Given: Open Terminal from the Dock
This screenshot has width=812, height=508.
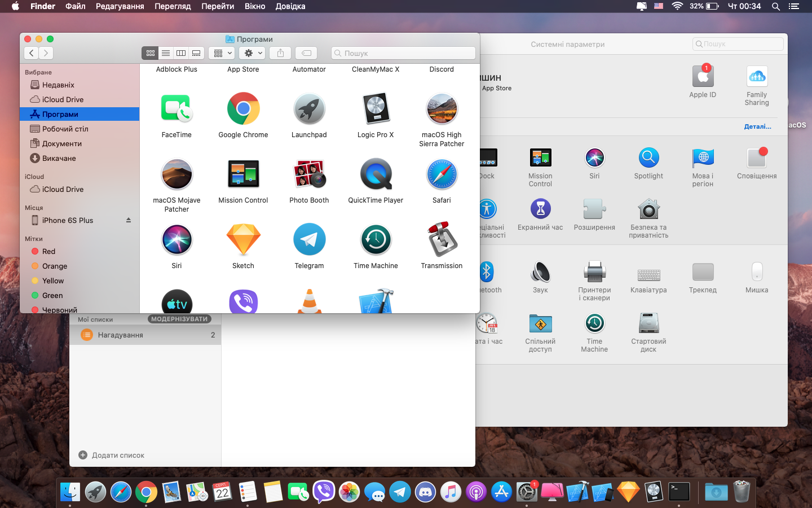Looking at the screenshot, I should coord(679,492).
